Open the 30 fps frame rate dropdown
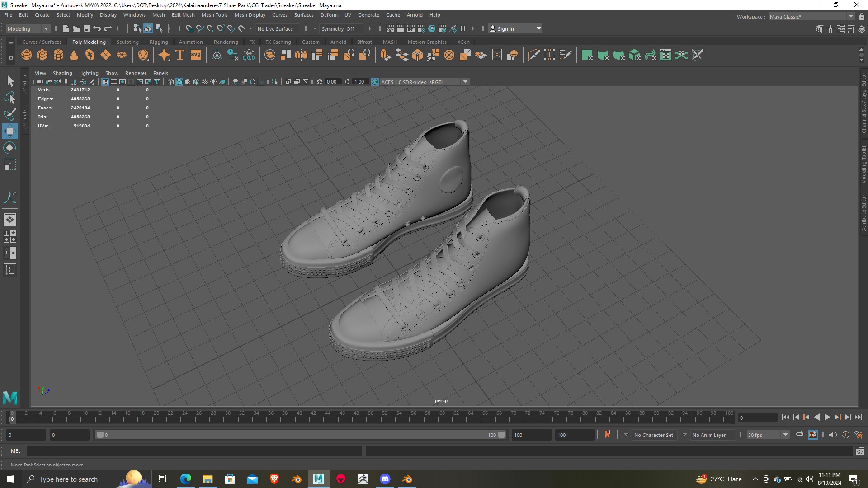868x488 pixels. pyautogui.click(x=768, y=435)
